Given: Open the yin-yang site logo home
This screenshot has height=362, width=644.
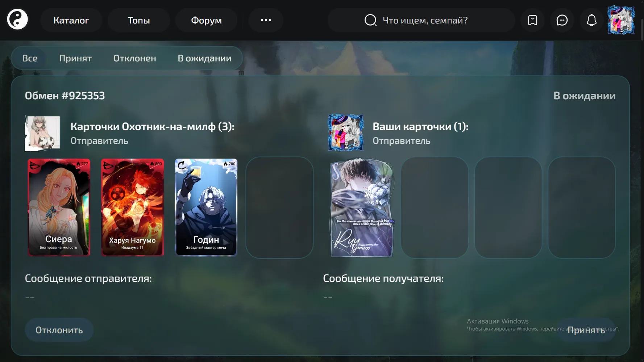Looking at the screenshot, I should pyautogui.click(x=17, y=20).
